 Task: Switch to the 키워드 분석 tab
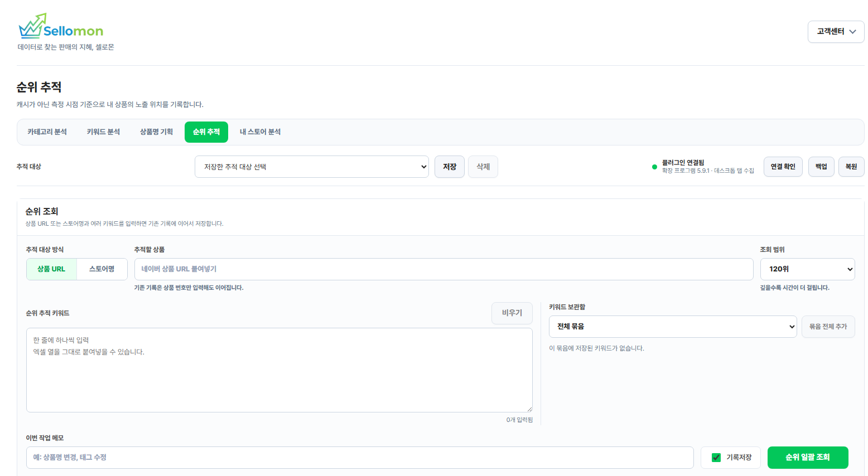(x=103, y=132)
